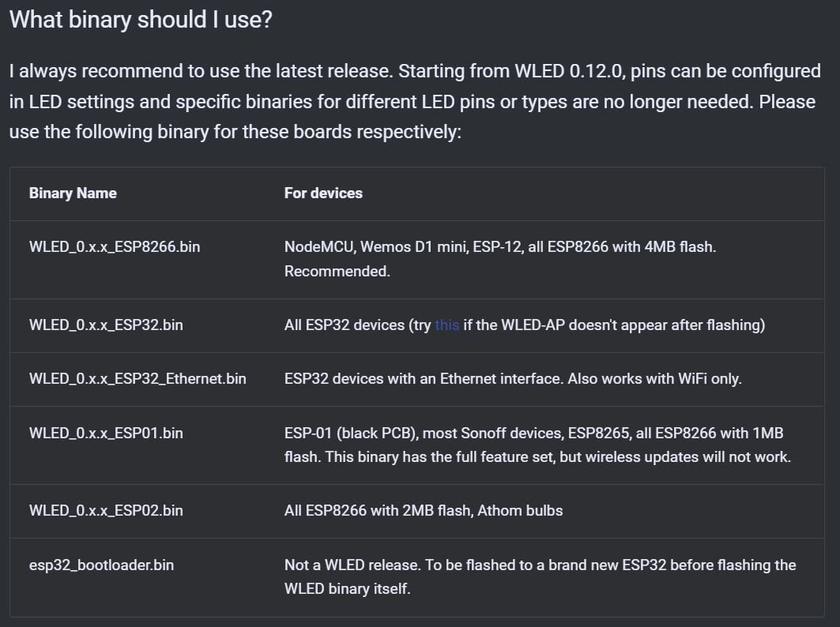The image size is (840, 627).
Task: Select the 'For devices' column header
Action: click(x=323, y=193)
